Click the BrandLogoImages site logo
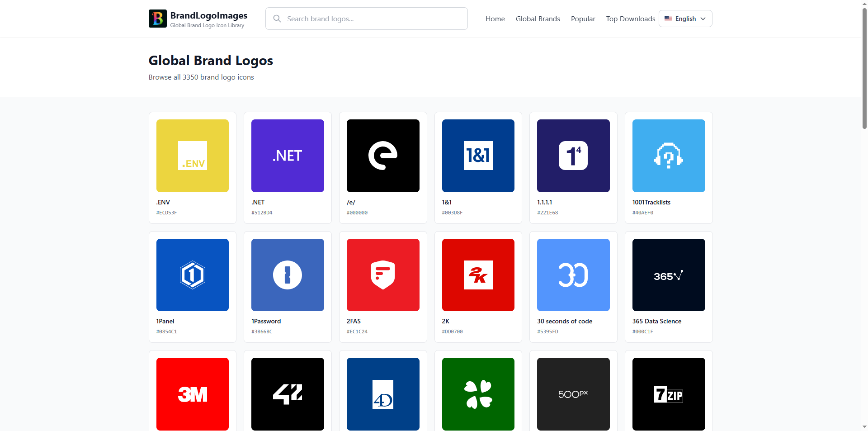Viewport: 868px width, 431px height. tap(198, 19)
